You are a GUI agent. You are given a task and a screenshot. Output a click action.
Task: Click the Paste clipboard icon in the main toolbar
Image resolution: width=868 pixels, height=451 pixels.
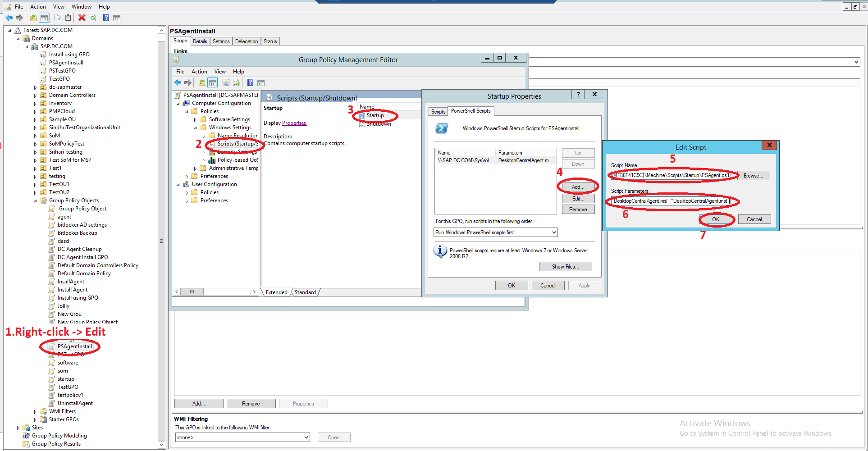pyautogui.click(x=68, y=18)
